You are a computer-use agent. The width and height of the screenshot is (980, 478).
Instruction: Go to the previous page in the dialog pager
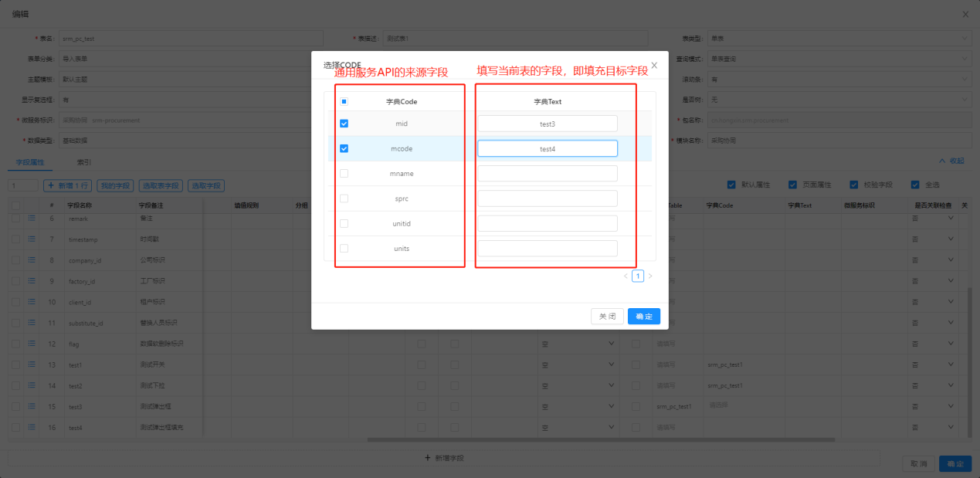tap(626, 276)
